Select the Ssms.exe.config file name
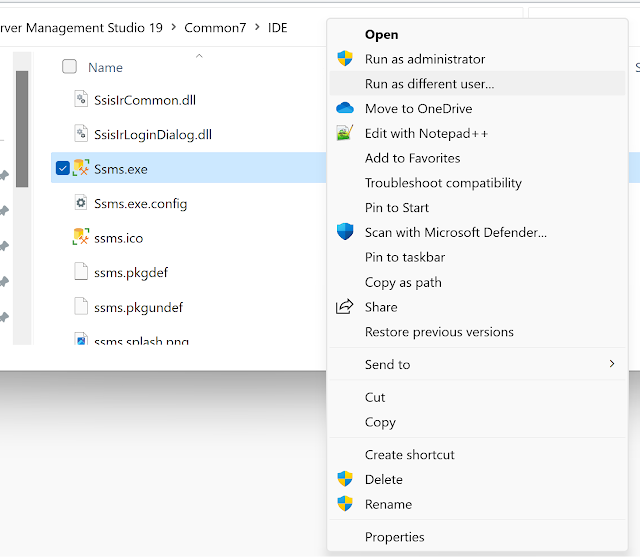Screen dimensions: 640x557 [140, 204]
